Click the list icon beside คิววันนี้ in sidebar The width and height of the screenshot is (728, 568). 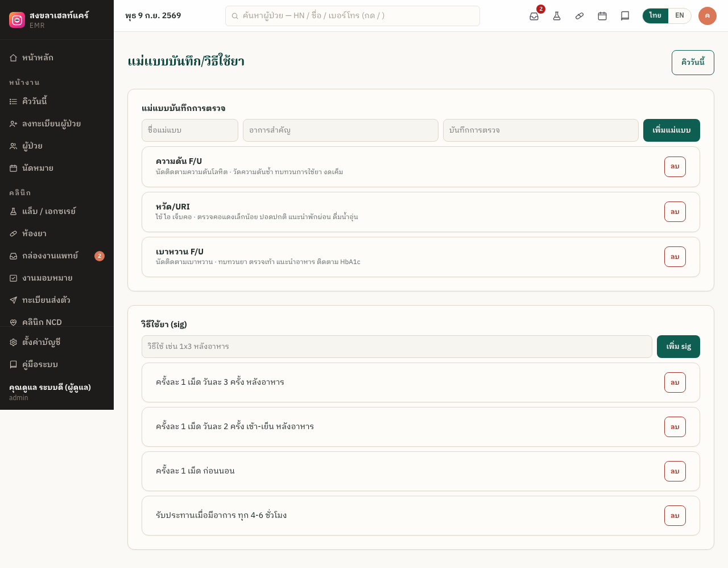click(13, 101)
